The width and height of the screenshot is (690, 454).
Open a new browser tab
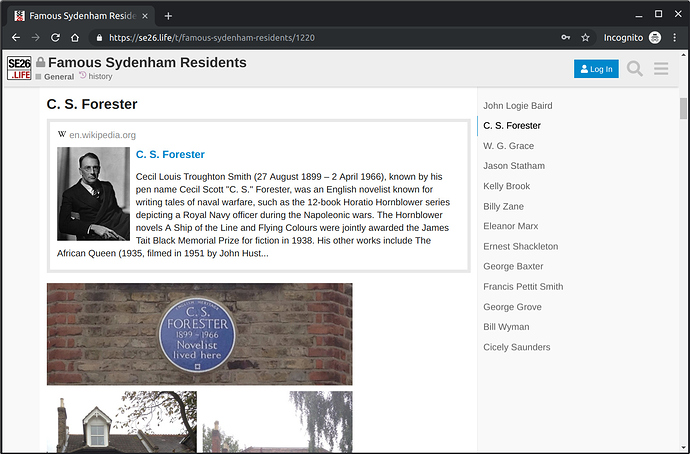point(168,16)
